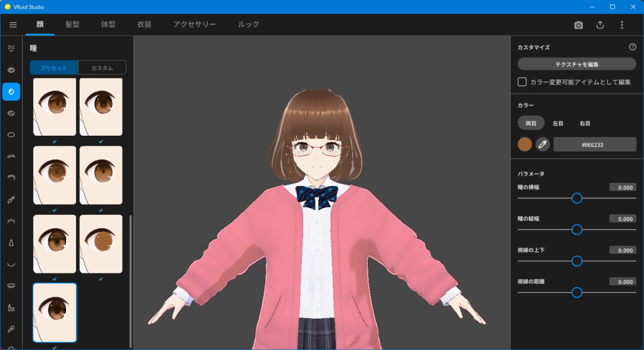Click the カスタマイズ heading text
The height and width of the screenshot is (350, 644).
tap(533, 47)
